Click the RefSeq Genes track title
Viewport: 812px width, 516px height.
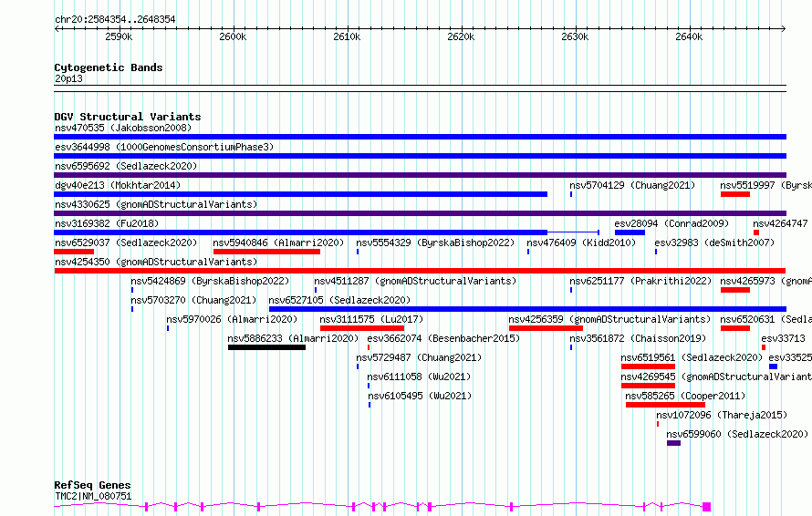[93, 486]
